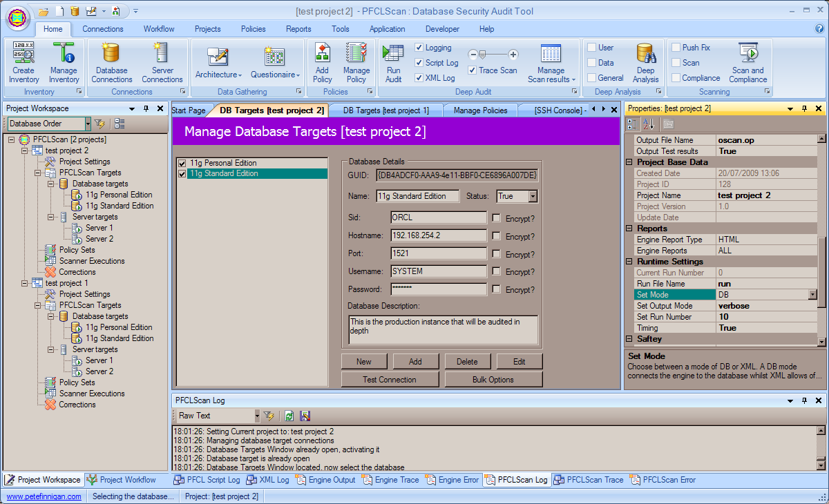Viewport: 829px width, 504px height.
Task: Collapse the Reports property section
Action: pos(629,229)
